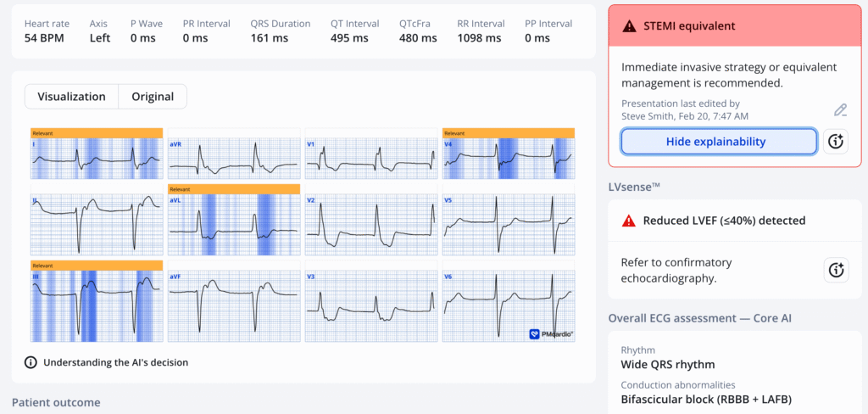Click the PMcardio logo watermark on the ECG

click(551, 334)
